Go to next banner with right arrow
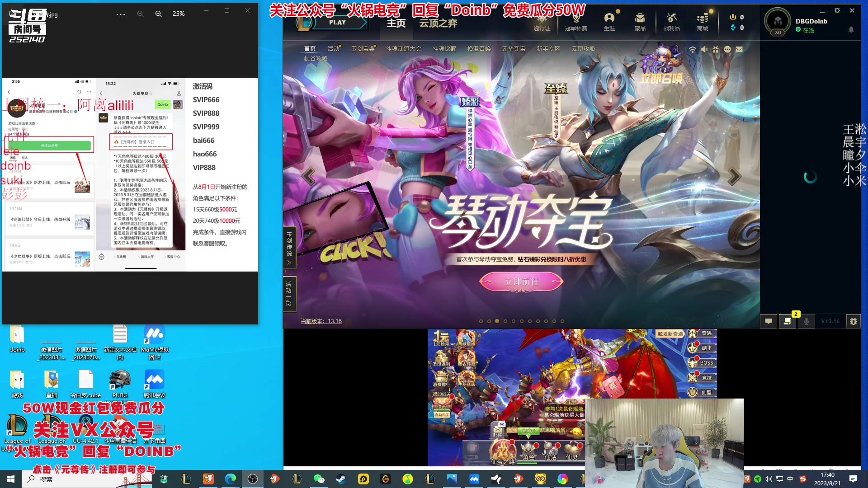Viewport: 868px width, 488px height. click(735, 176)
